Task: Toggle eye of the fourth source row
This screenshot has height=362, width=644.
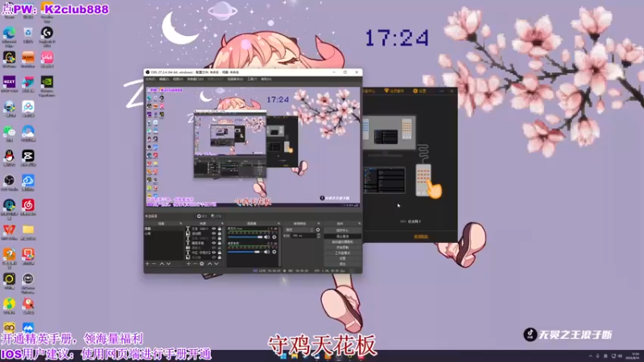Action: point(213,243)
